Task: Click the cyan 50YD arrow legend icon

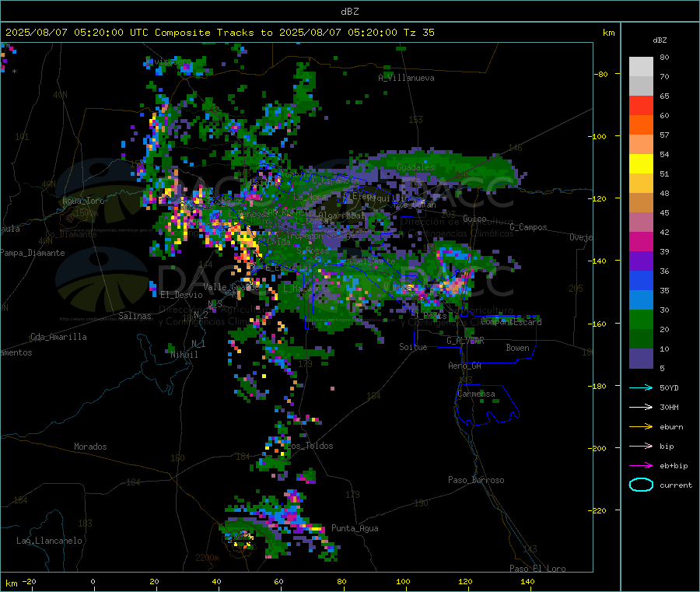Action: click(641, 387)
